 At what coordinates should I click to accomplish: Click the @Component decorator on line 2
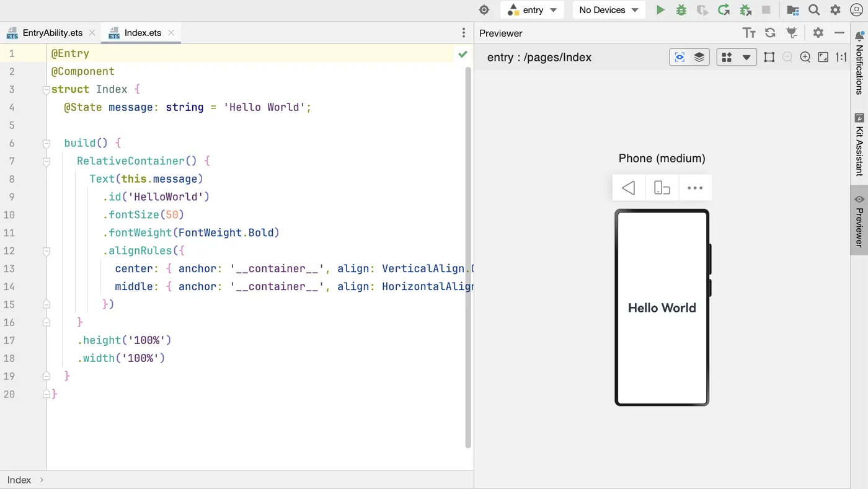pos(83,72)
